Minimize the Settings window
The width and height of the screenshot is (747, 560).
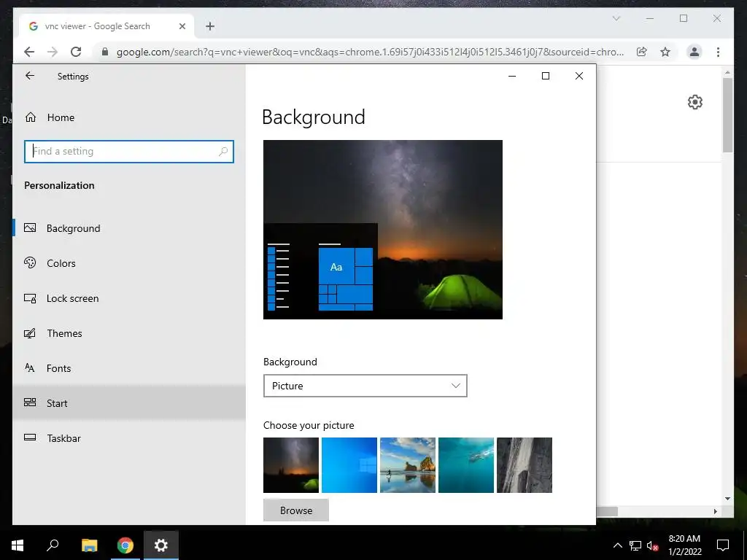coord(512,76)
